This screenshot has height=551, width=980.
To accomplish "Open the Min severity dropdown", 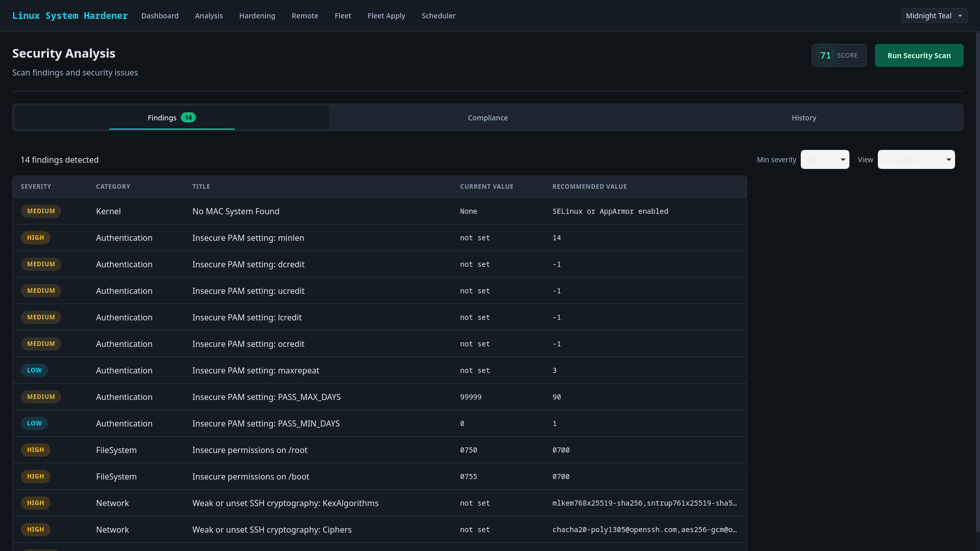I will tap(825, 160).
